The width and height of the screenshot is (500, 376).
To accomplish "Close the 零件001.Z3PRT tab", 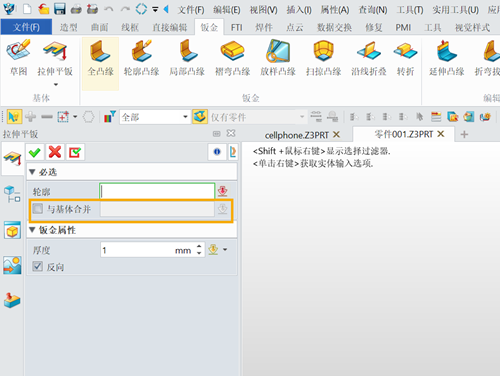I will point(441,134).
